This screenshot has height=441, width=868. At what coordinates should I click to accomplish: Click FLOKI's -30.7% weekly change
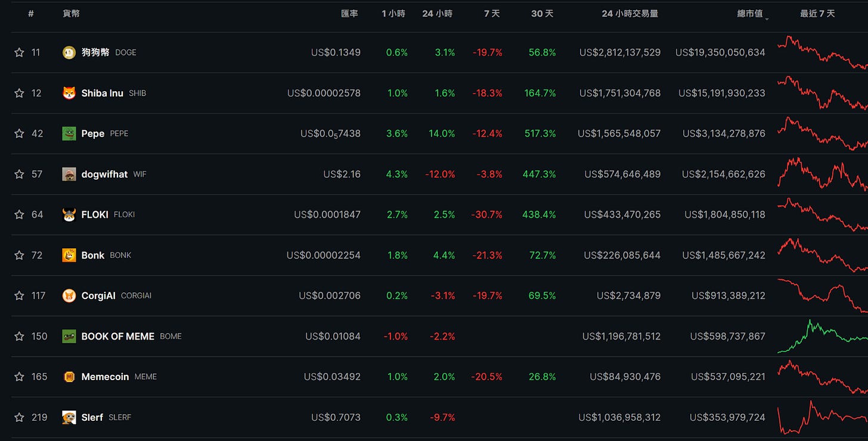[486, 215]
